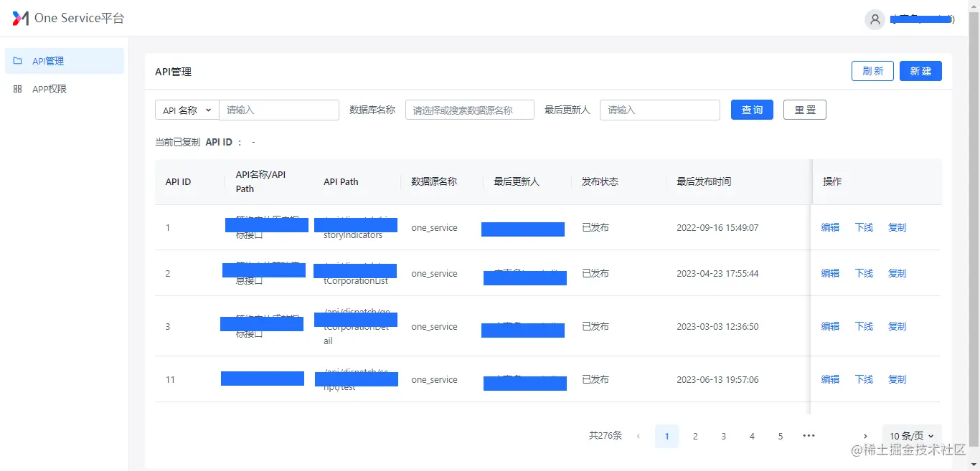Open the 10 条/页 page size dropdown

coord(912,436)
